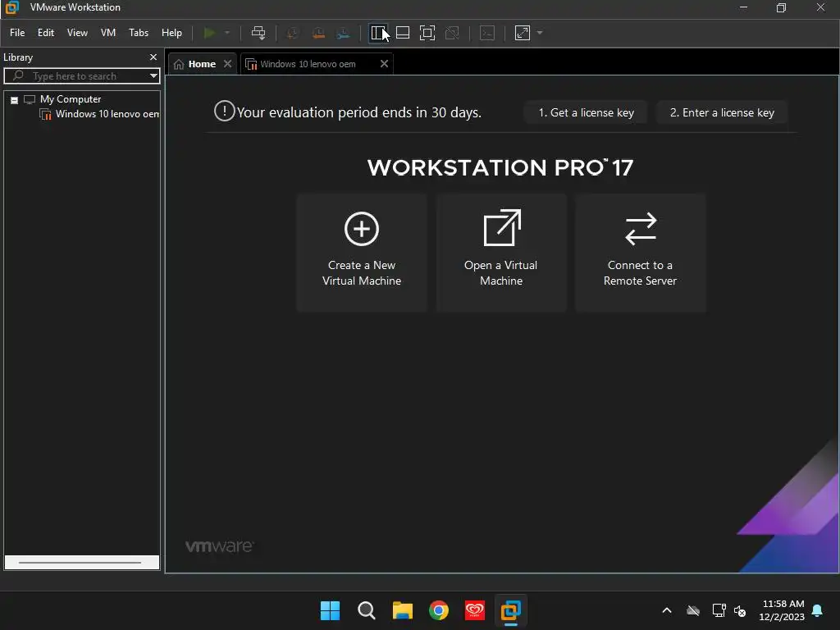Click the Library search input field
Image resolution: width=840 pixels, height=630 pixels.
click(x=80, y=76)
